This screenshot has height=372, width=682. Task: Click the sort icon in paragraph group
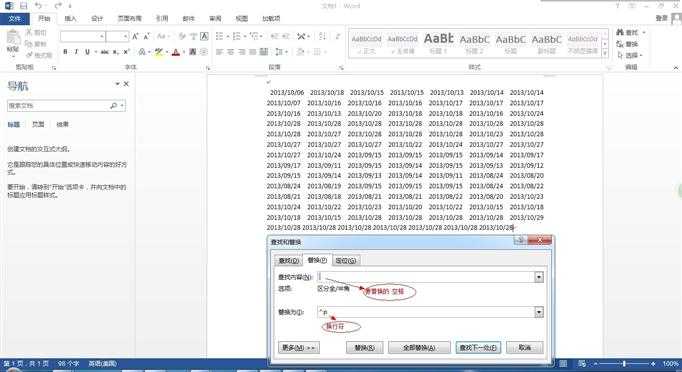[322, 37]
